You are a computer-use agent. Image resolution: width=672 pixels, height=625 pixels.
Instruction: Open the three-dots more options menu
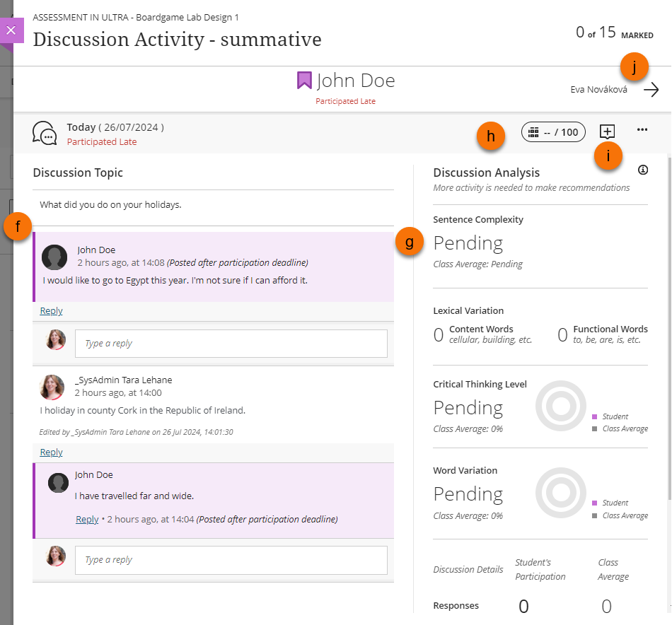[x=642, y=130]
